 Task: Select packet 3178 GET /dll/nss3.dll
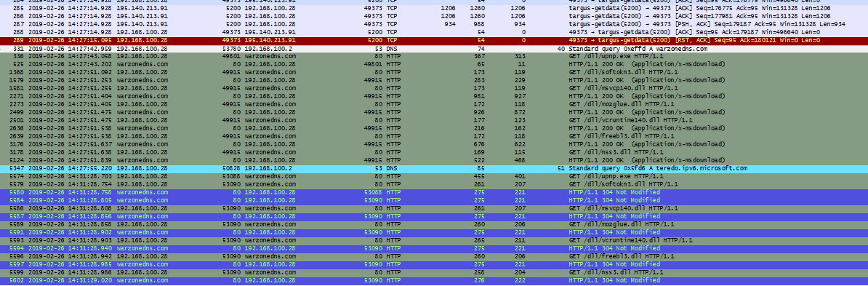tap(434, 152)
